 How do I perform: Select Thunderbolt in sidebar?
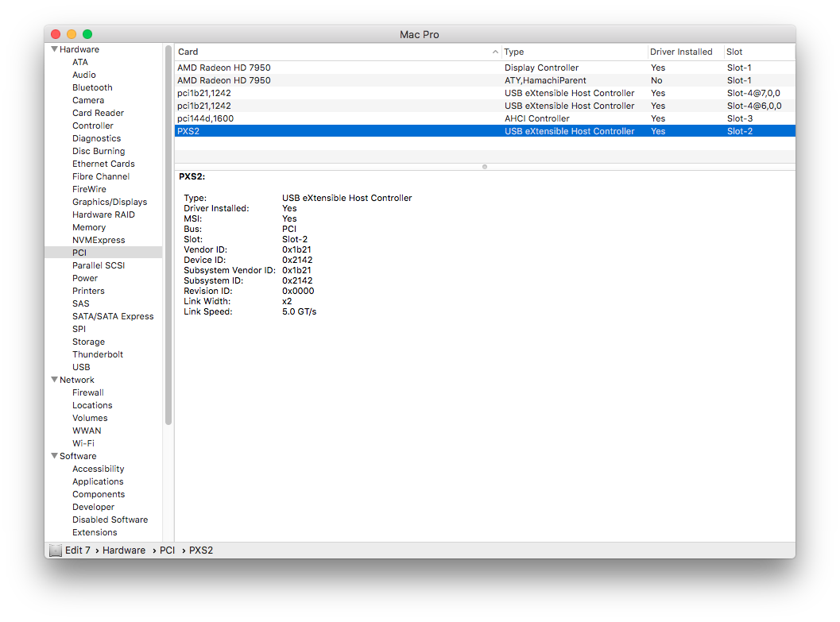(98, 354)
